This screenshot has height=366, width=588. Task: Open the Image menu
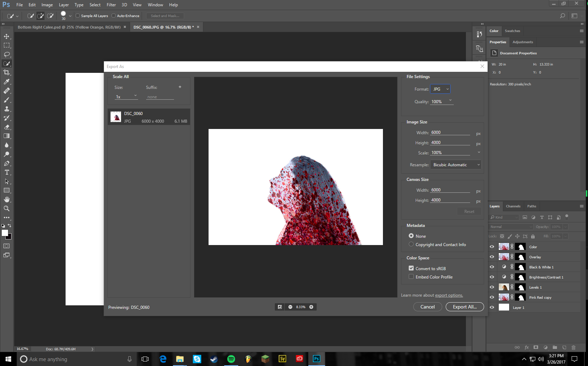(x=47, y=5)
